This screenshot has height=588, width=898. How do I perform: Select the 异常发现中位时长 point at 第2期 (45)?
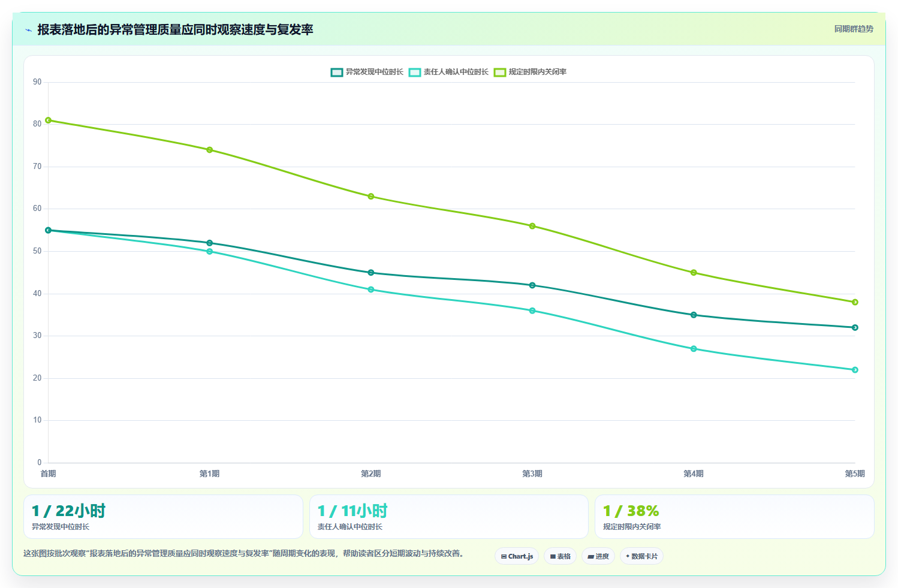[x=371, y=273]
